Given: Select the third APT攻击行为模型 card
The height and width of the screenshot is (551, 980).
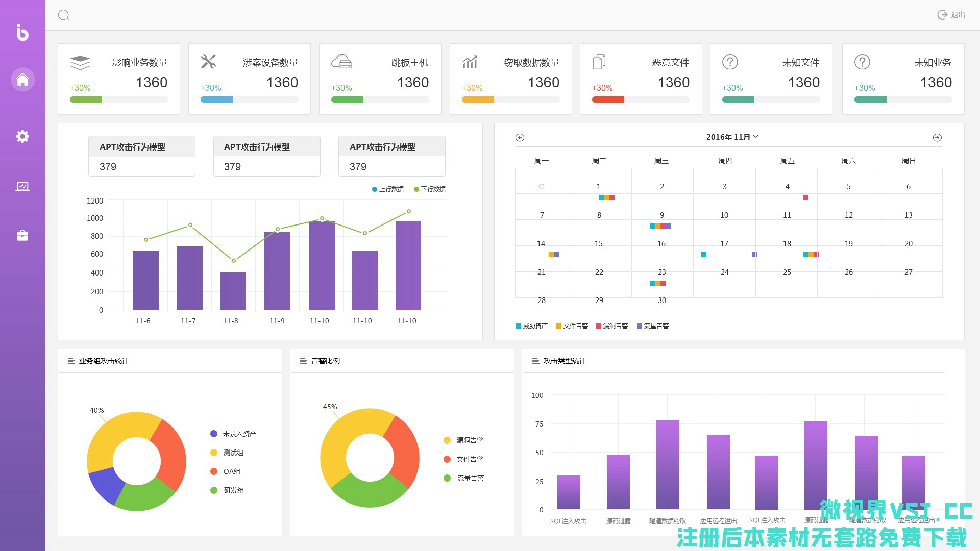Looking at the screenshot, I should coord(391,156).
